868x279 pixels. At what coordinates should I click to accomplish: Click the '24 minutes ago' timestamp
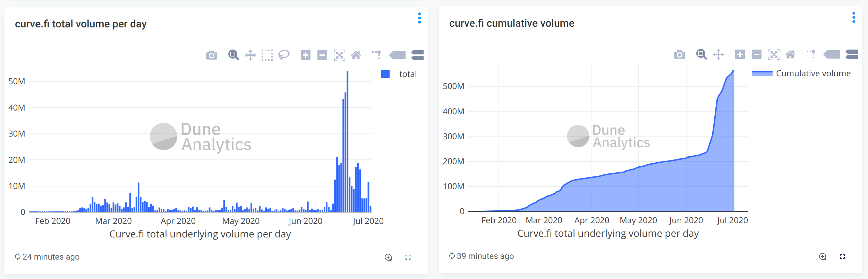[51, 257]
